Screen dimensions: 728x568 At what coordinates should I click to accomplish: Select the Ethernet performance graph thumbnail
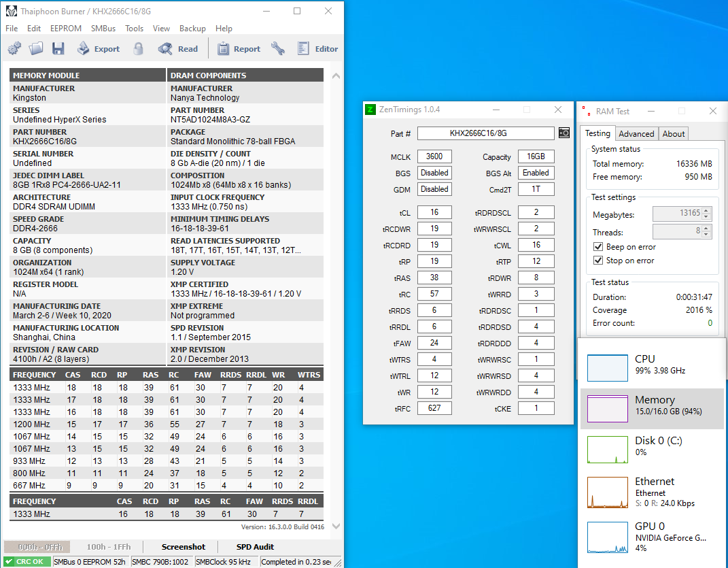[607, 492]
